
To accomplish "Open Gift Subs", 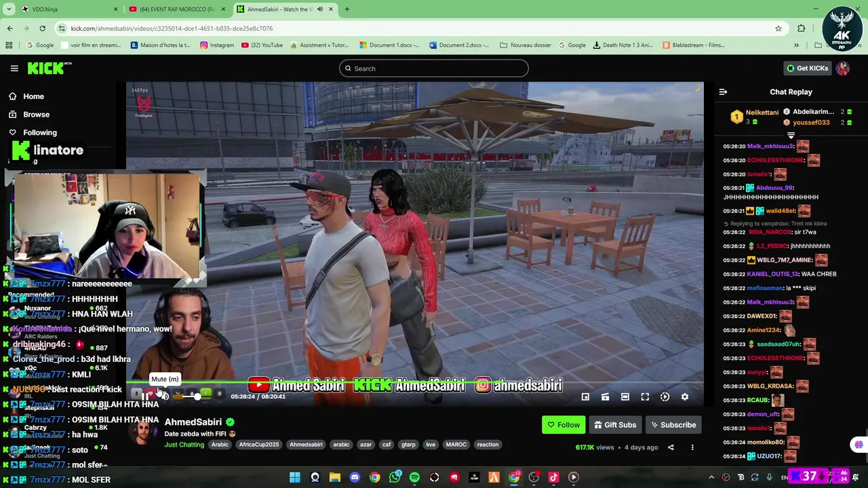I will [615, 425].
